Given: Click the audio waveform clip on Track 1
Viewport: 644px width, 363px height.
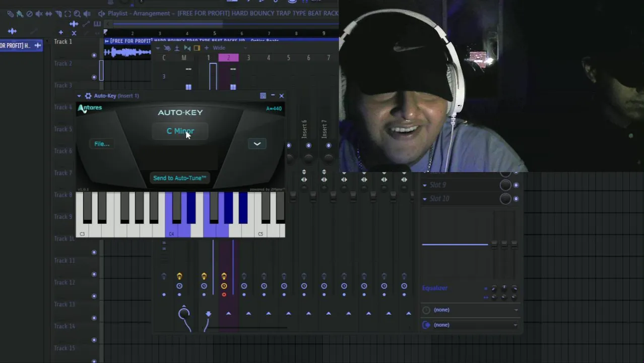Looking at the screenshot, I should coord(127,52).
